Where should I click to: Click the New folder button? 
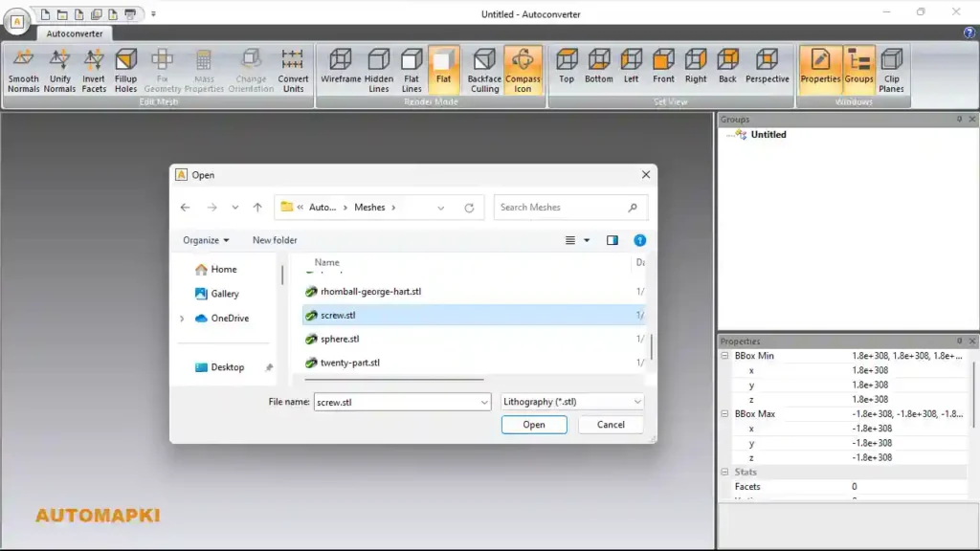click(275, 240)
